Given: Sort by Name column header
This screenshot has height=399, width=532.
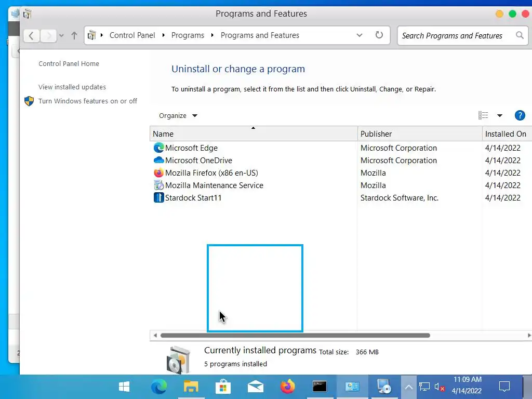Looking at the screenshot, I should click(254, 134).
